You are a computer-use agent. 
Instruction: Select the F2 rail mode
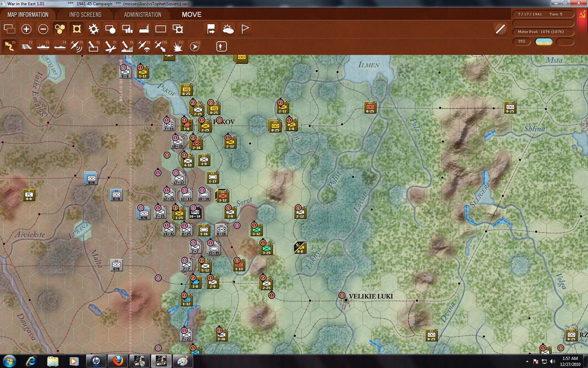26,46
